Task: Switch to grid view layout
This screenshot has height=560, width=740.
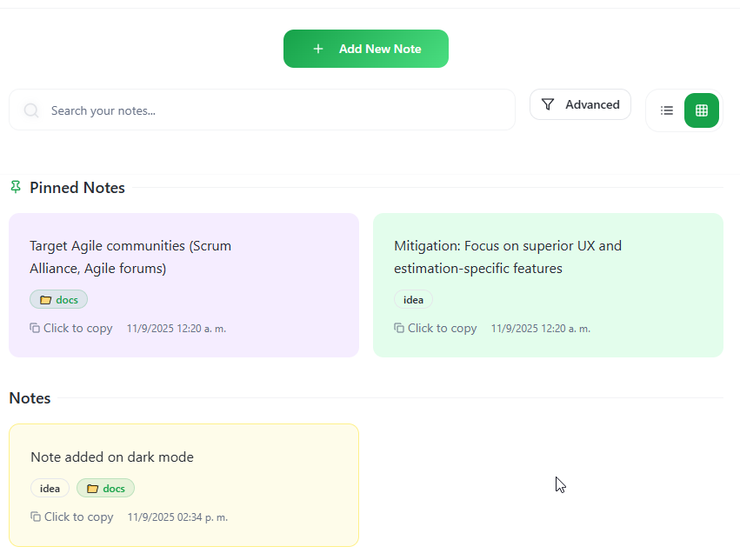Action: tap(701, 110)
